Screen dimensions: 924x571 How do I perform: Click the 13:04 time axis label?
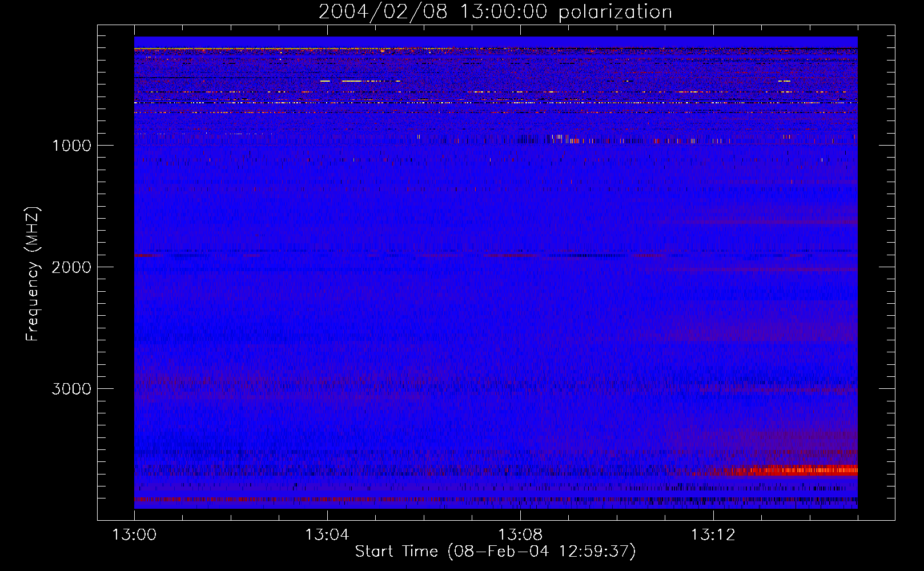pyautogui.click(x=327, y=535)
